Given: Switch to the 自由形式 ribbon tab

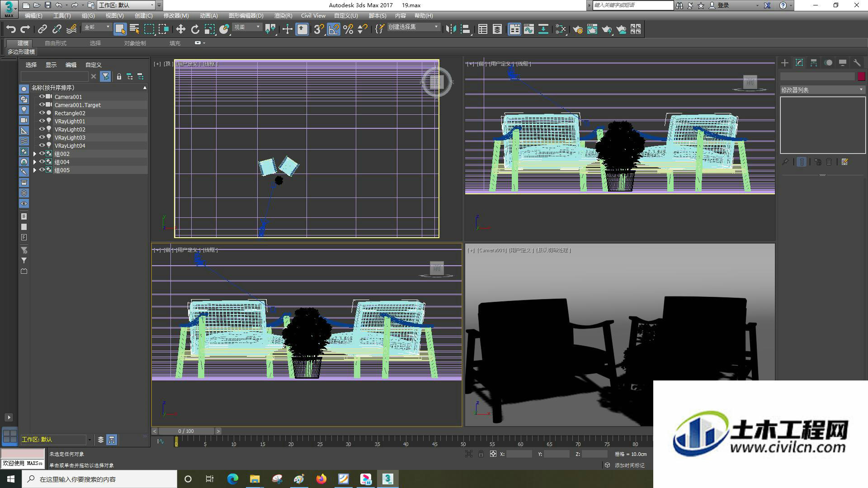Looking at the screenshot, I should tap(56, 43).
